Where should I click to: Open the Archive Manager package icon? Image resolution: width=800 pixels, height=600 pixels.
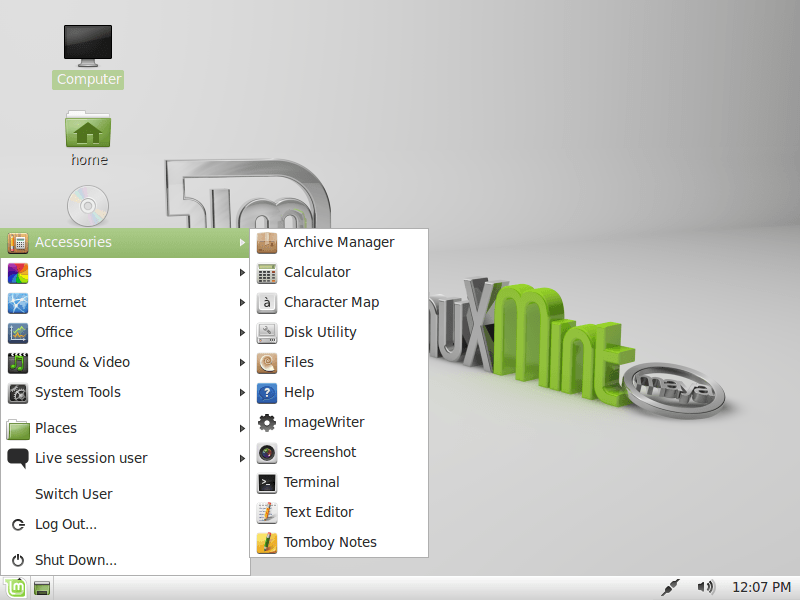coord(267,242)
